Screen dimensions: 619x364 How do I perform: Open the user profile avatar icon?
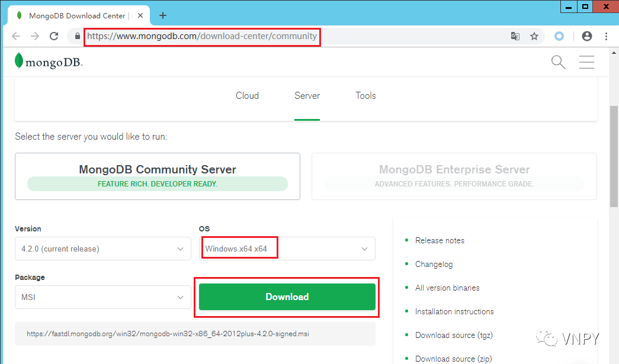pos(587,36)
